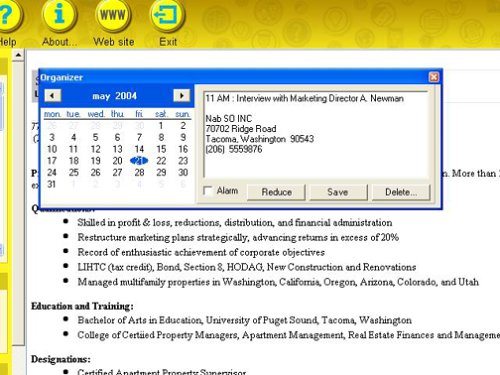Select May 12 in the calendar
Screen dimensions: 500x375
tap(96, 149)
